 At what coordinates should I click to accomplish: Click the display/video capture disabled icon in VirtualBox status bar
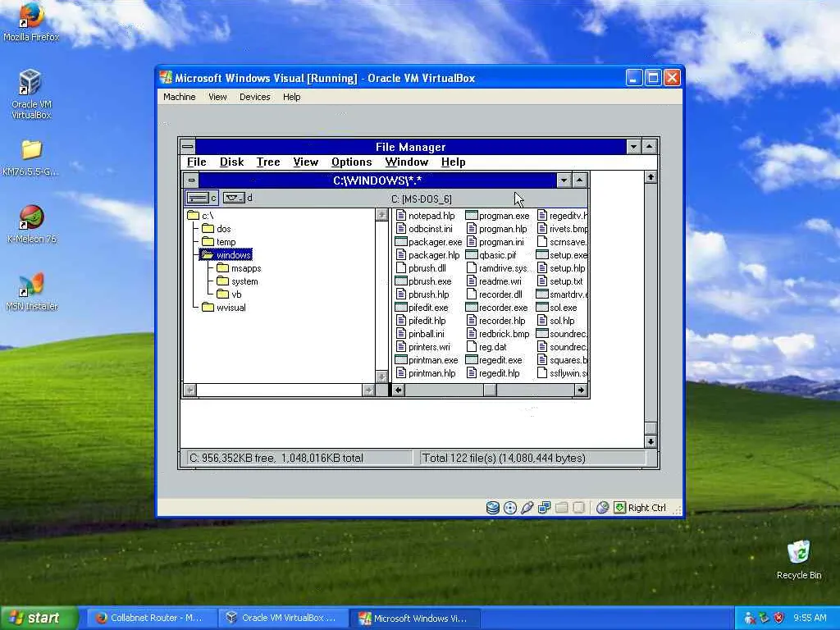[578, 507]
